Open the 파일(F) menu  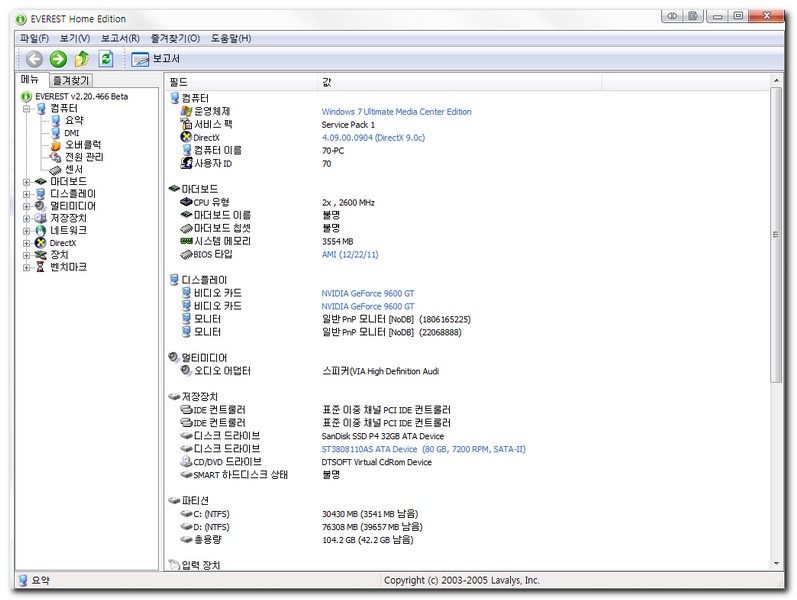point(33,38)
